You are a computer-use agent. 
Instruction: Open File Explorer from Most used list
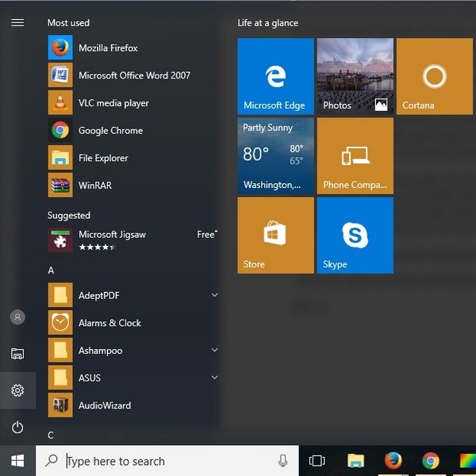point(133,158)
